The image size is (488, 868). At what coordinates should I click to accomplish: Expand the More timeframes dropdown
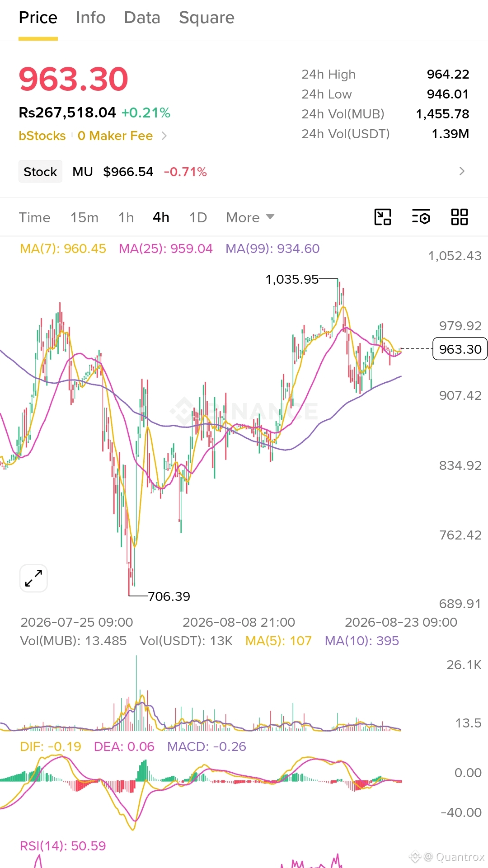click(250, 217)
